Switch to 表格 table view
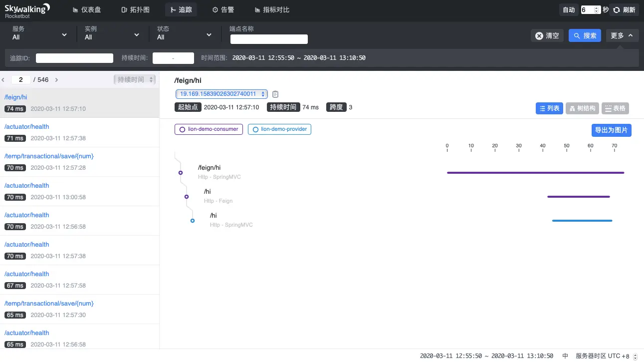Image resolution: width=644 pixels, height=362 pixels. [615, 108]
